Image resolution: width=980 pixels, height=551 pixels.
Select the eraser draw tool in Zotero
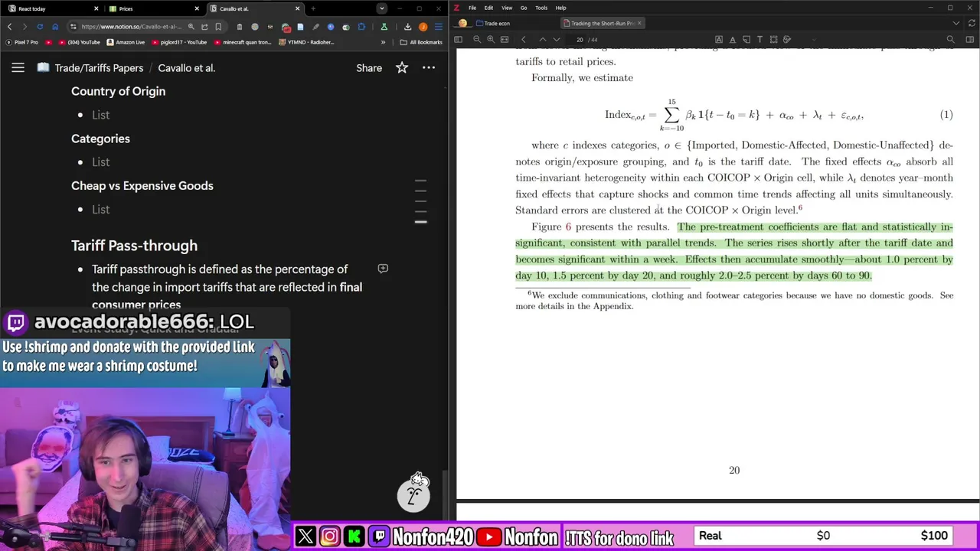pyautogui.click(x=787, y=39)
